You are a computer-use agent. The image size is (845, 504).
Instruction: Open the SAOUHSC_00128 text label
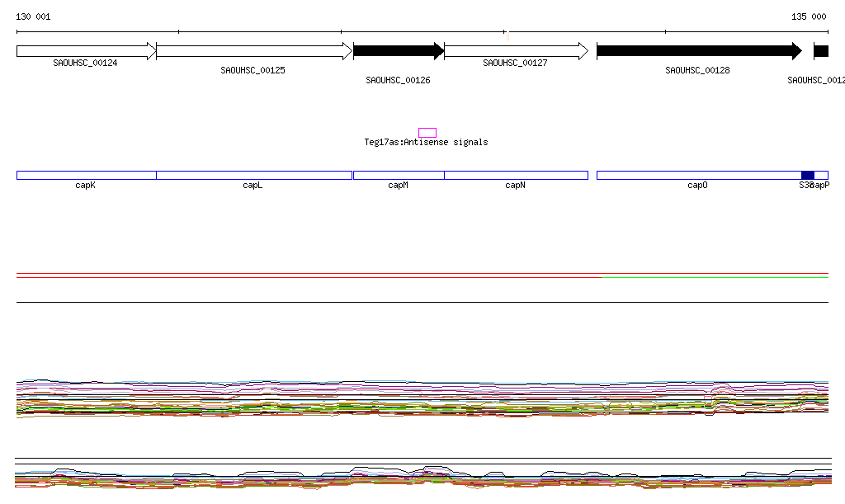[x=697, y=71]
